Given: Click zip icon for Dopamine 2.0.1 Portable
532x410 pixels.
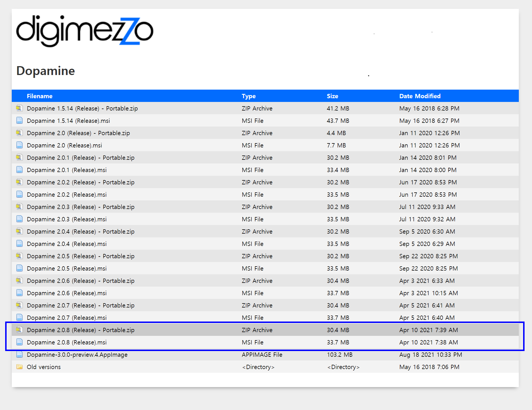Looking at the screenshot, I should click(x=19, y=157).
